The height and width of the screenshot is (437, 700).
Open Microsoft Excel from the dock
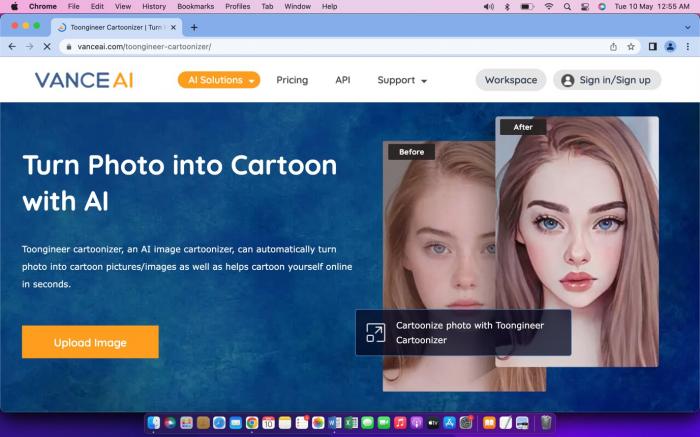click(351, 423)
